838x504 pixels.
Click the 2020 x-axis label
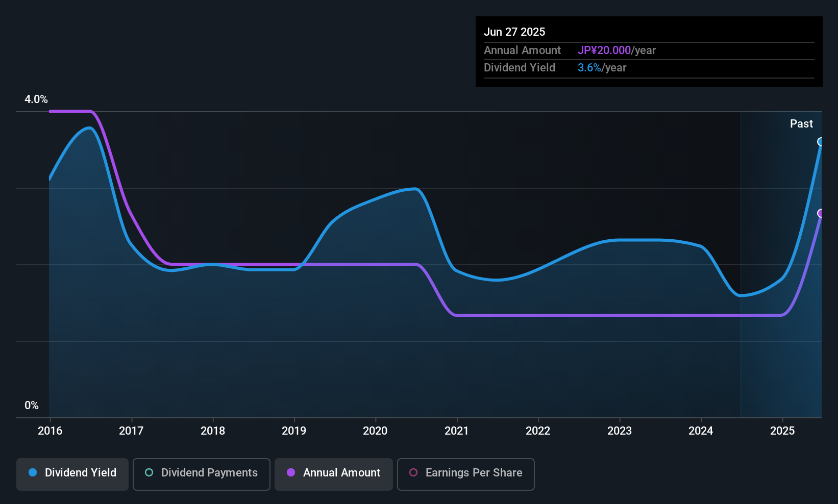(375, 431)
